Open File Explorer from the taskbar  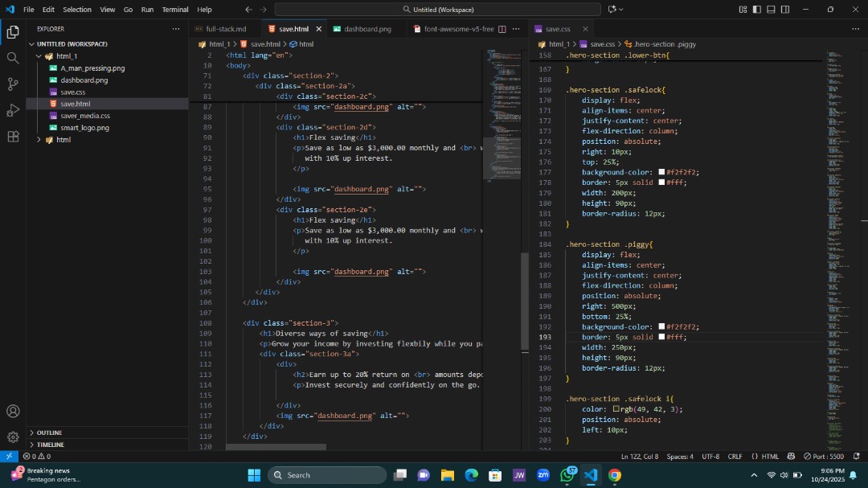(448, 474)
